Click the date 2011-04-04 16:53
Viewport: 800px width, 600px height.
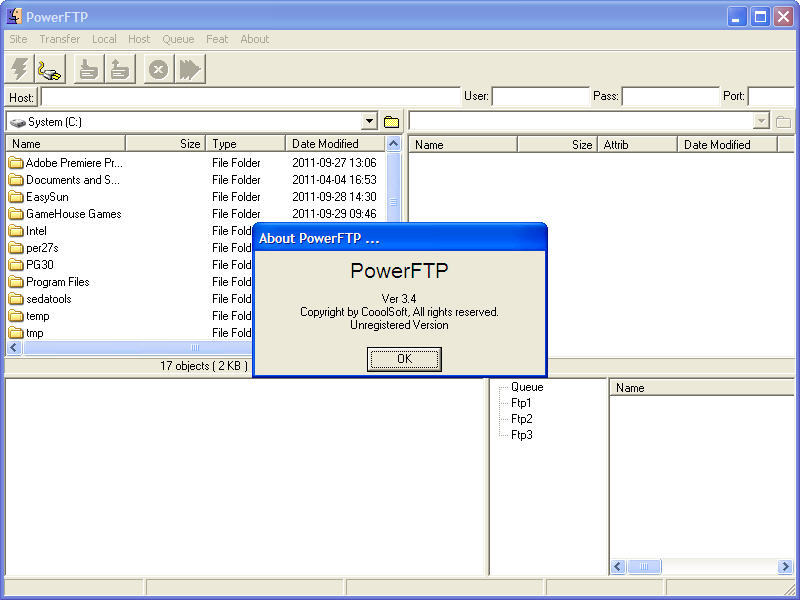(x=334, y=180)
